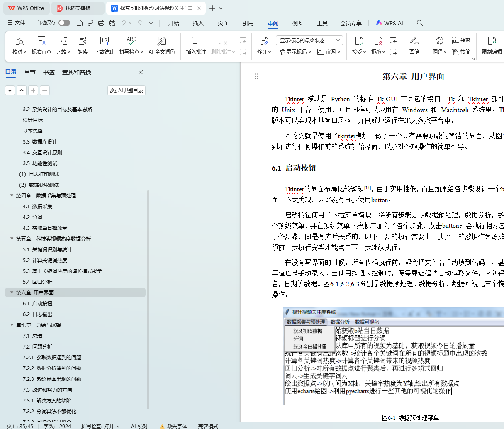Open the 显示标记的最终状态 dropdown
The width and height of the screenshot is (504, 429).
pos(309,40)
